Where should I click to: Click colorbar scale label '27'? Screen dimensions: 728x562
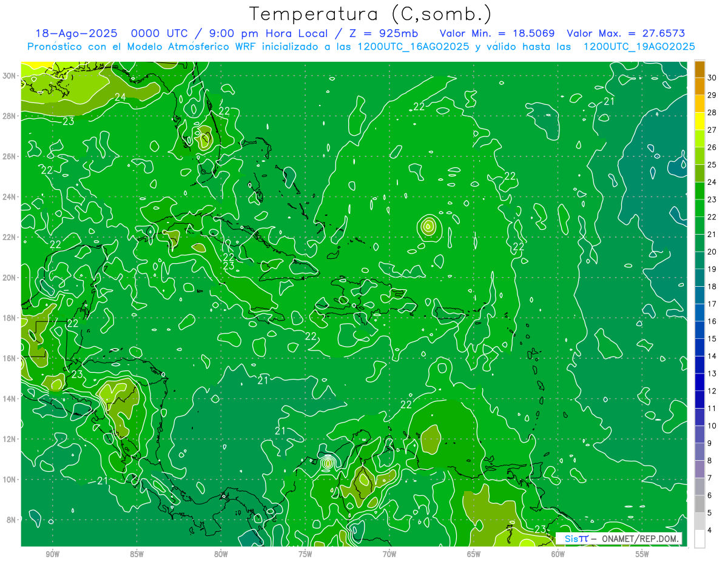coord(712,130)
